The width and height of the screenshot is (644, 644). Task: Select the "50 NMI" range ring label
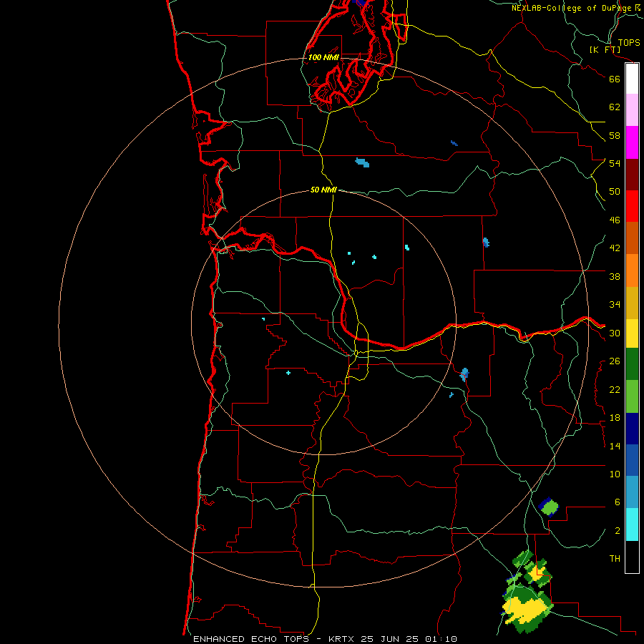point(323,190)
